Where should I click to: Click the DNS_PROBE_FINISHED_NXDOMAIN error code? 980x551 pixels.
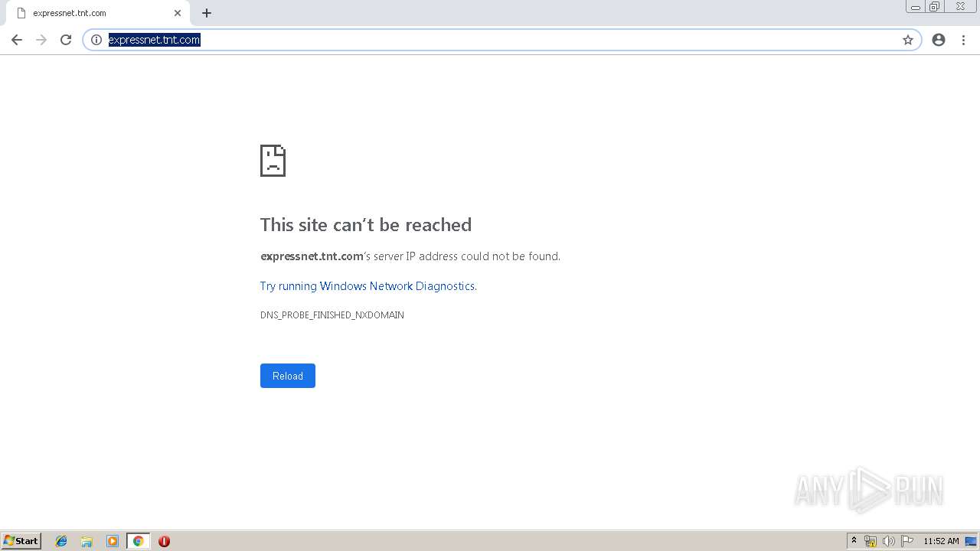(332, 315)
